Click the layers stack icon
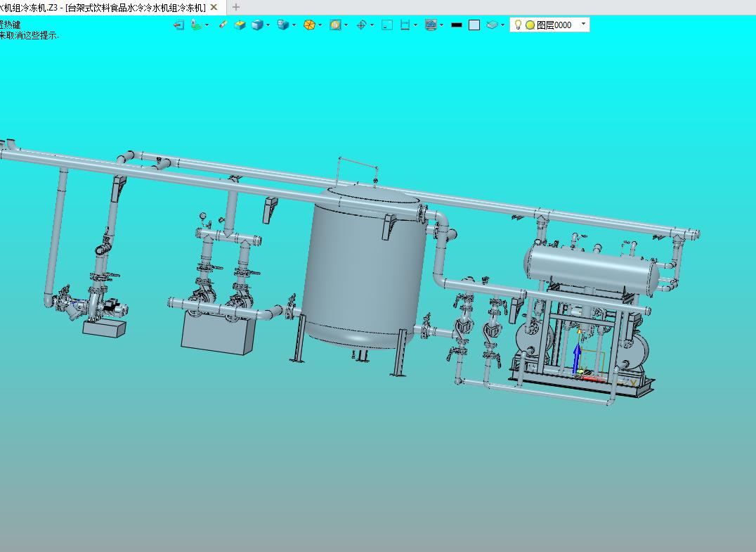Image resolution: width=756 pixels, height=552 pixels. pyautogui.click(x=492, y=25)
